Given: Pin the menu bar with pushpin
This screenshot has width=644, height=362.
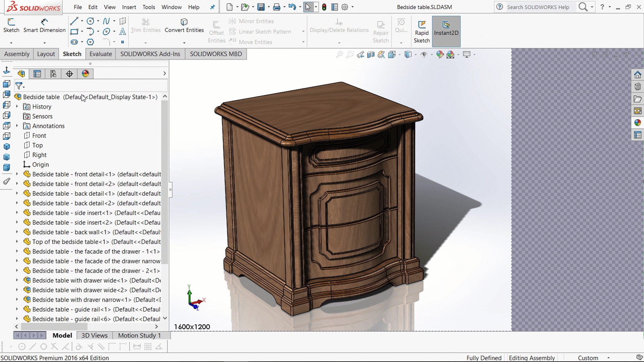Looking at the screenshot, I should [212, 7].
